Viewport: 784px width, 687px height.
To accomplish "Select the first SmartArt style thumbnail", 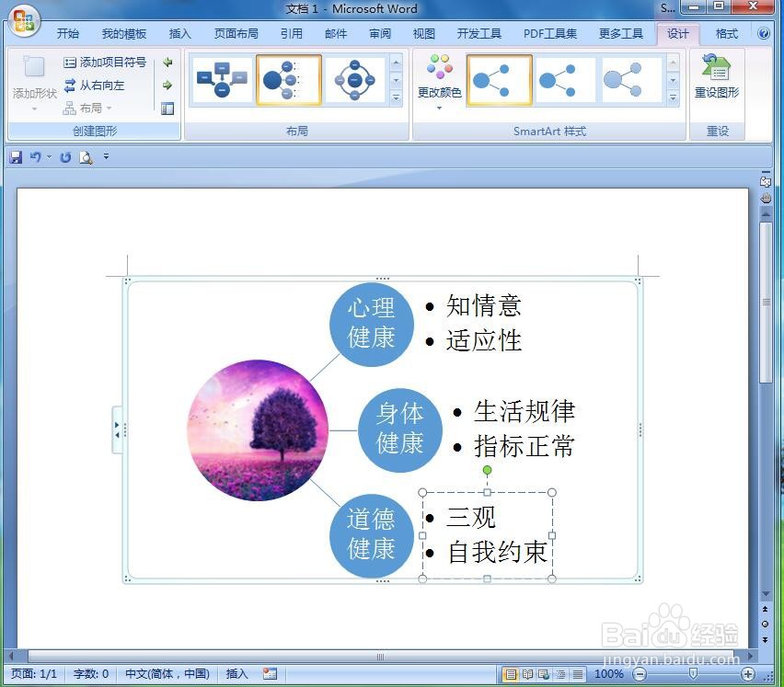I will click(x=499, y=80).
